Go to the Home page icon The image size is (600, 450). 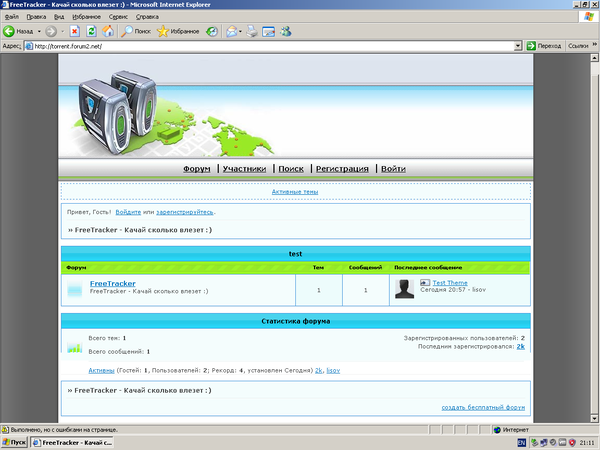[x=108, y=31]
